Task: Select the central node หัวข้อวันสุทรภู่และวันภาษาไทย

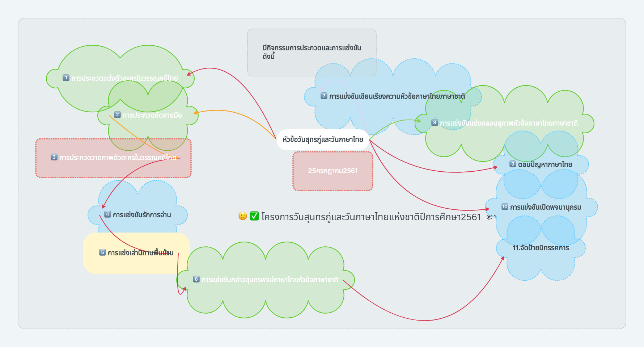Action: tap(323, 139)
